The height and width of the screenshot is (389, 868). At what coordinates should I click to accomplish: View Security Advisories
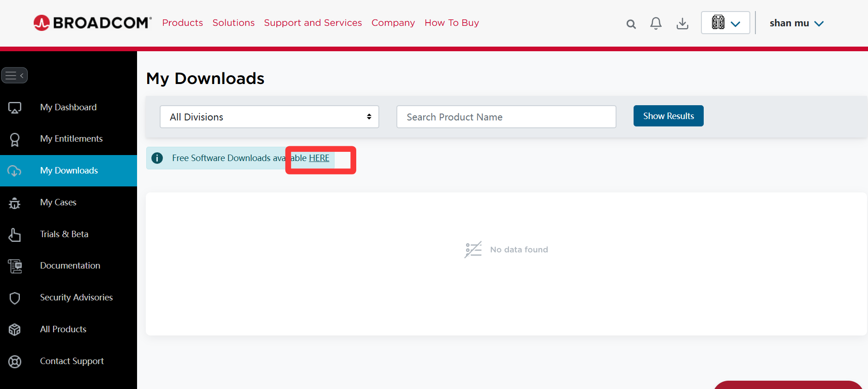tap(68, 297)
